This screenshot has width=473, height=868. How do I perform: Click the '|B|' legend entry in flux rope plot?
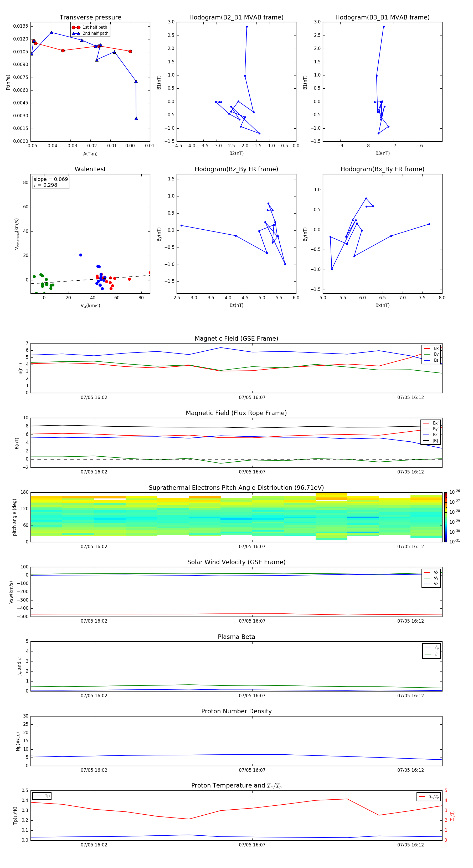tap(431, 441)
